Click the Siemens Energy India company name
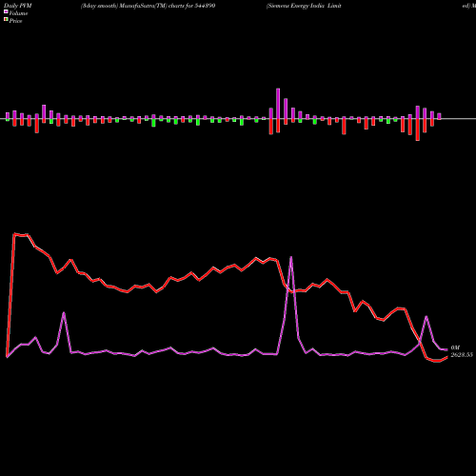The image size is (476, 476). point(304,6)
